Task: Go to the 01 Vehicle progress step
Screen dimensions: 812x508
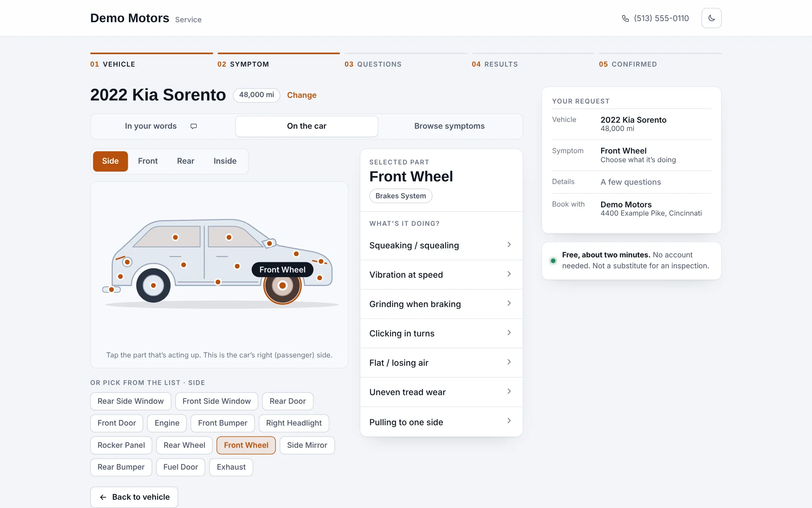Action: 151,61
